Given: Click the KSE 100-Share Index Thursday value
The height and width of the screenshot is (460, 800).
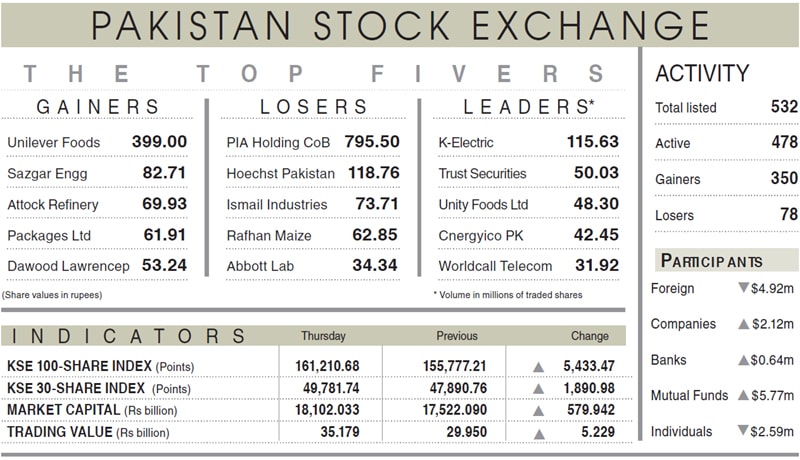Looking at the screenshot, I should click(x=327, y=367).
